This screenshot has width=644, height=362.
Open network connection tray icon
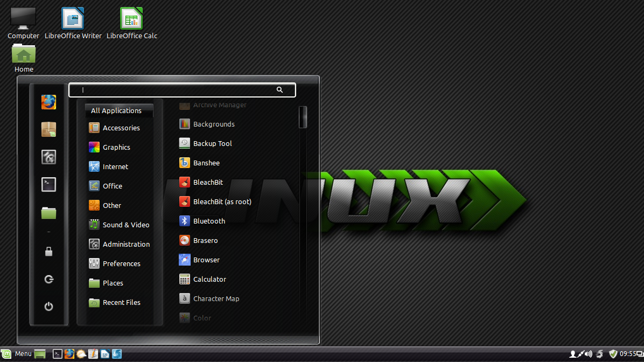coord(581,354)
